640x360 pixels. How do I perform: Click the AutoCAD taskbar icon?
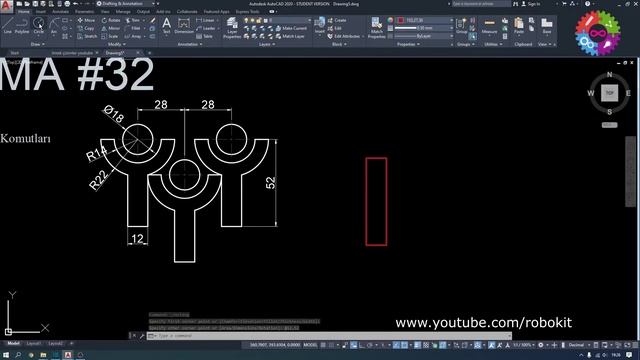click(x=68, y=355)
